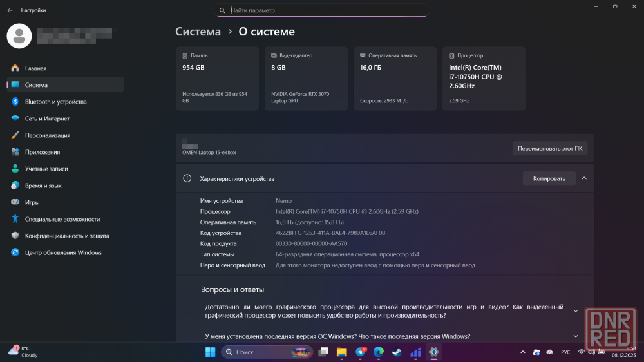Expand the latest Windows version question

576,336
